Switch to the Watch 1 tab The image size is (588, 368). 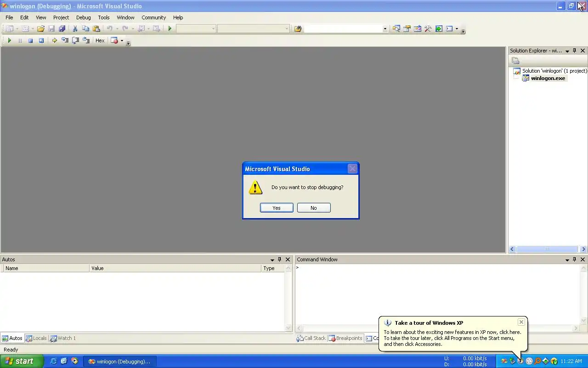coord(63,338)
